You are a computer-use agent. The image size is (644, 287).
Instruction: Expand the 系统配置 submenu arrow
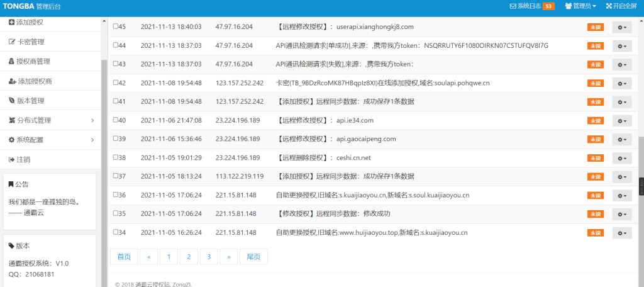(x=92, y=140)
